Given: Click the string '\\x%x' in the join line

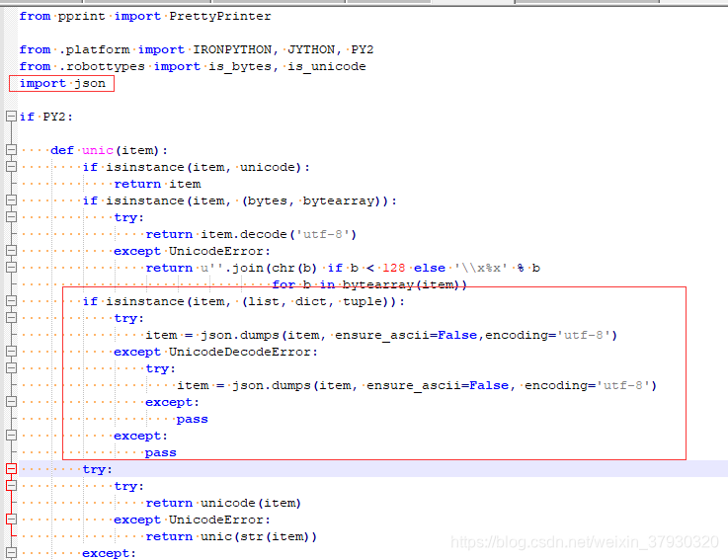Looking at the screenshot, I should (481, 268).
